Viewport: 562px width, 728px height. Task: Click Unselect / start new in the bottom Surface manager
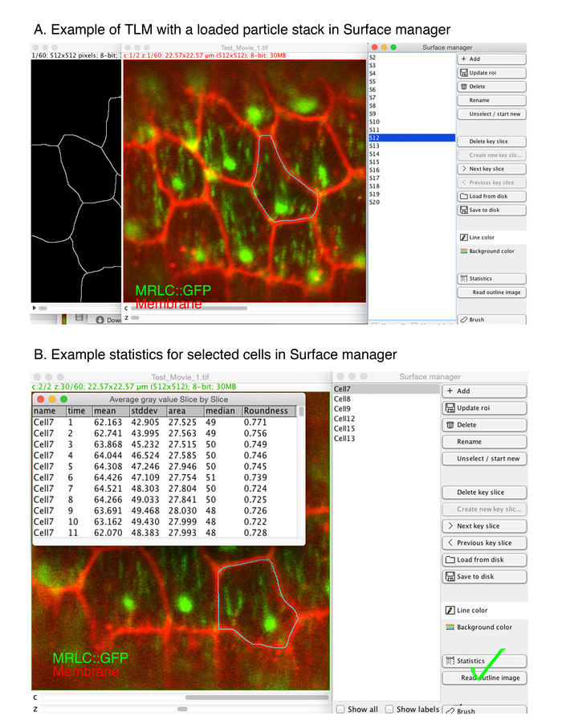[x=484, y=458]
